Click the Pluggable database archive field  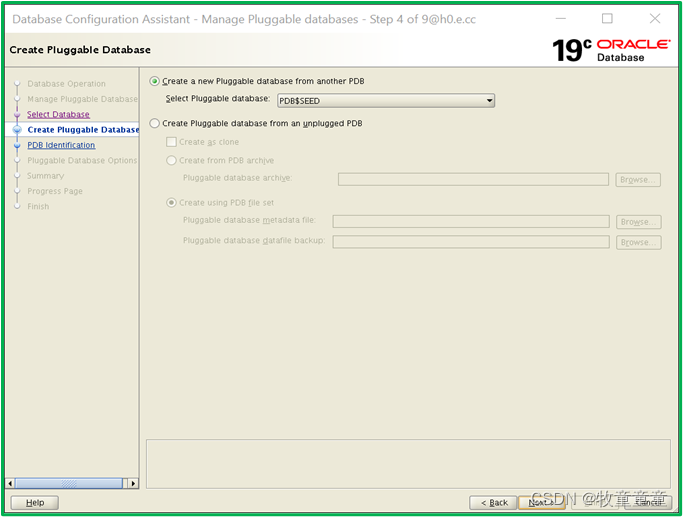[x=473, y=179]
